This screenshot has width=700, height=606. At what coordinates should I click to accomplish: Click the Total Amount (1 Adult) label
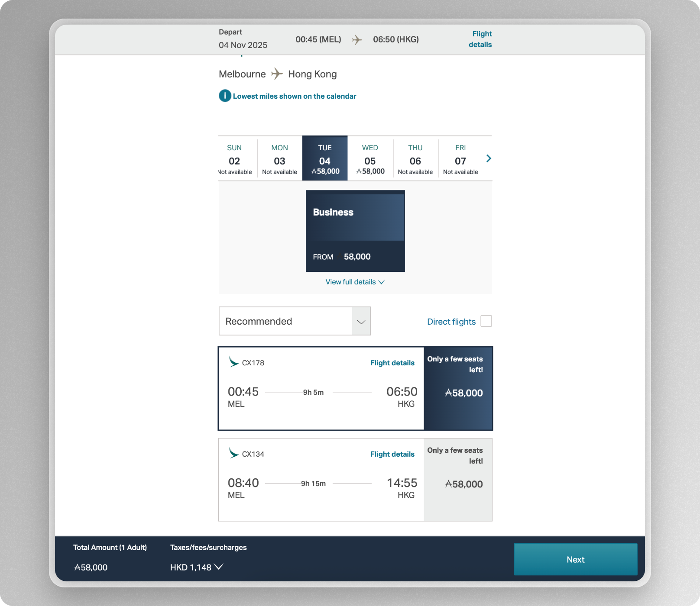coord(110,548)
